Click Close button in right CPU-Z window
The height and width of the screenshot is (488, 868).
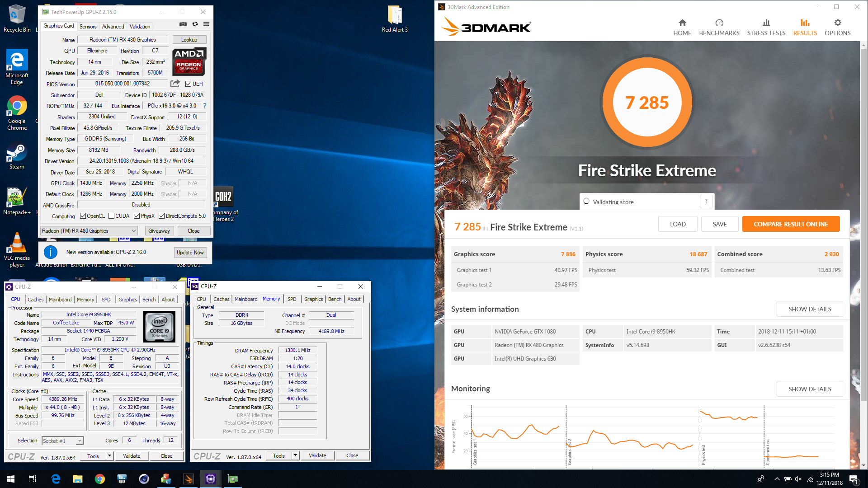click(x=352, y=455)
